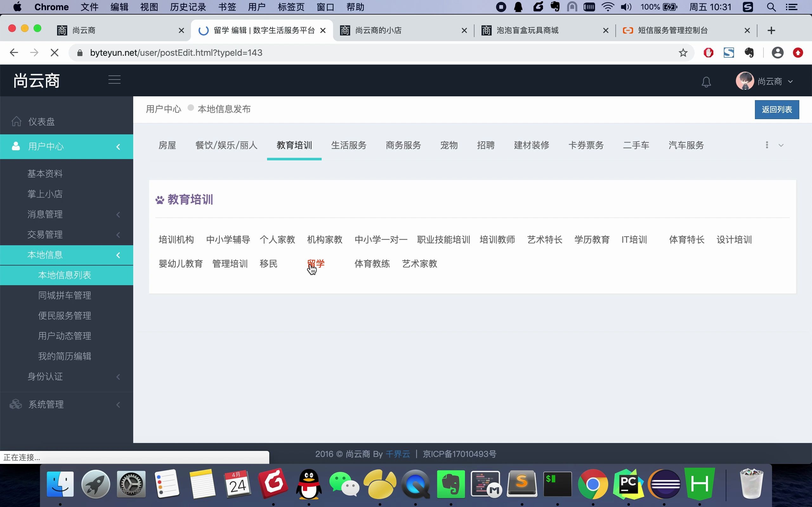Click the Spotlight search icon in menu bar
812x507 pixels.
771,7
